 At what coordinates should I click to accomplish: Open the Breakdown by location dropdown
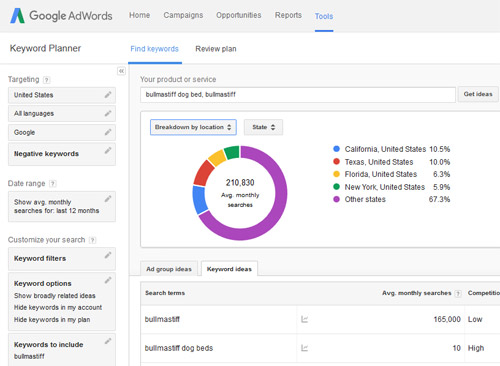click(x=193, y=127)
